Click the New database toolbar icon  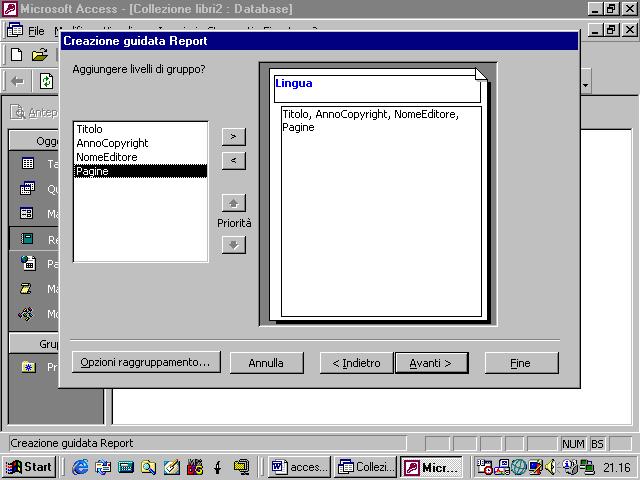pos(16,54)
